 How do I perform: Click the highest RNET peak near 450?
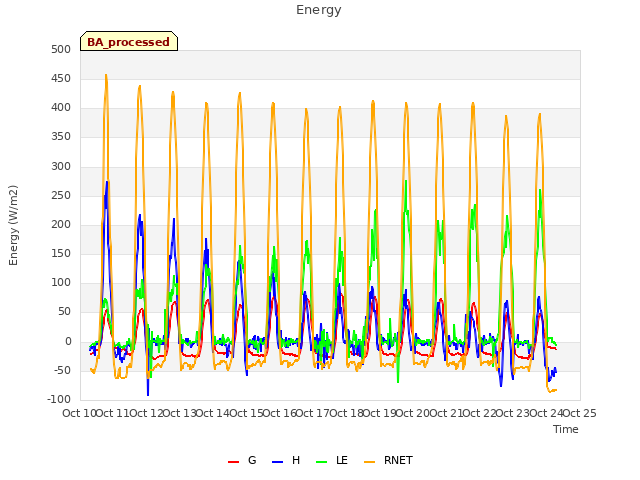pyautogui.click(x=106, y=76)
